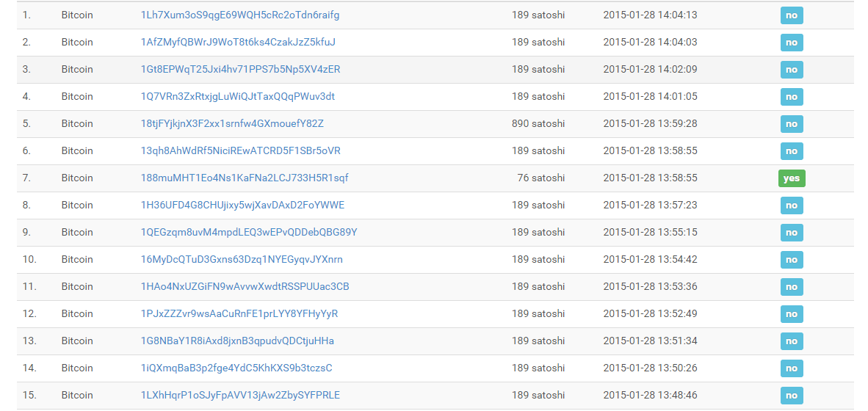
Task: Click the no badge in row 1
Action: (x=792, y=15)
